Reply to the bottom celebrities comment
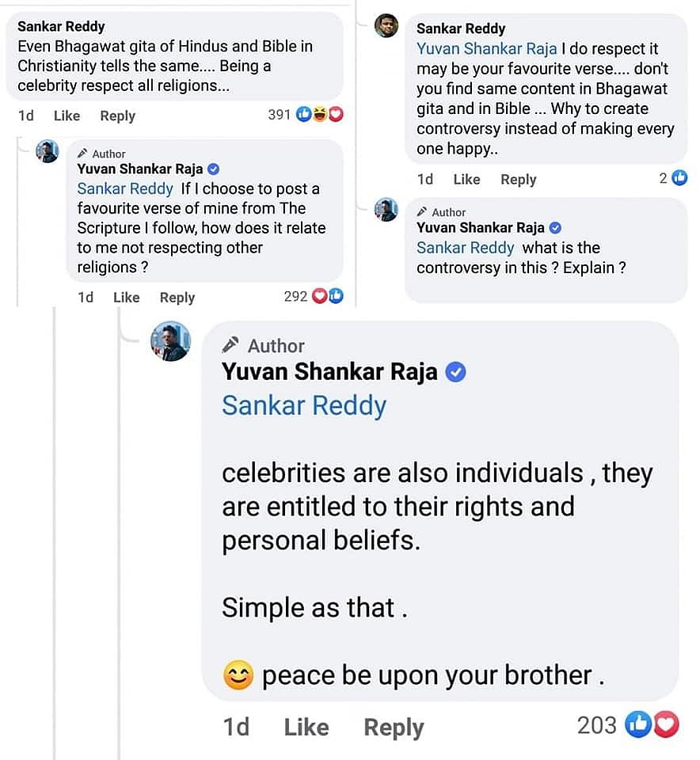Viewport: 700px width, 760px height. click(394, 727)
